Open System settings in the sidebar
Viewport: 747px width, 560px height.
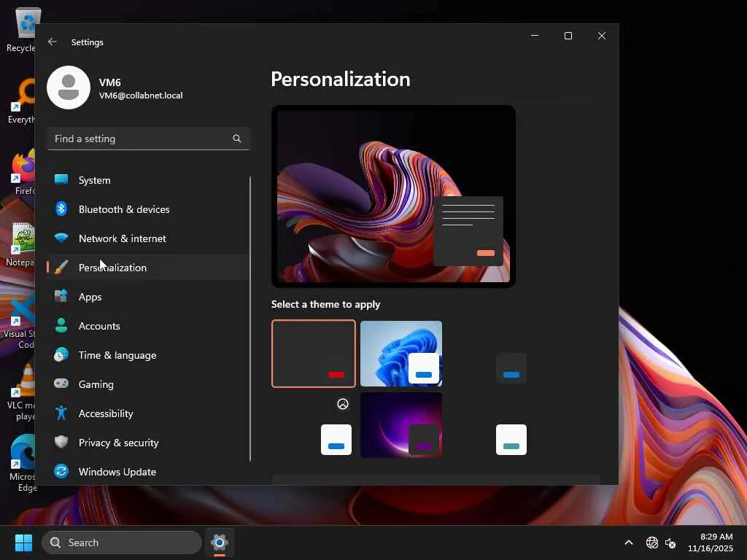coord(94,180)
